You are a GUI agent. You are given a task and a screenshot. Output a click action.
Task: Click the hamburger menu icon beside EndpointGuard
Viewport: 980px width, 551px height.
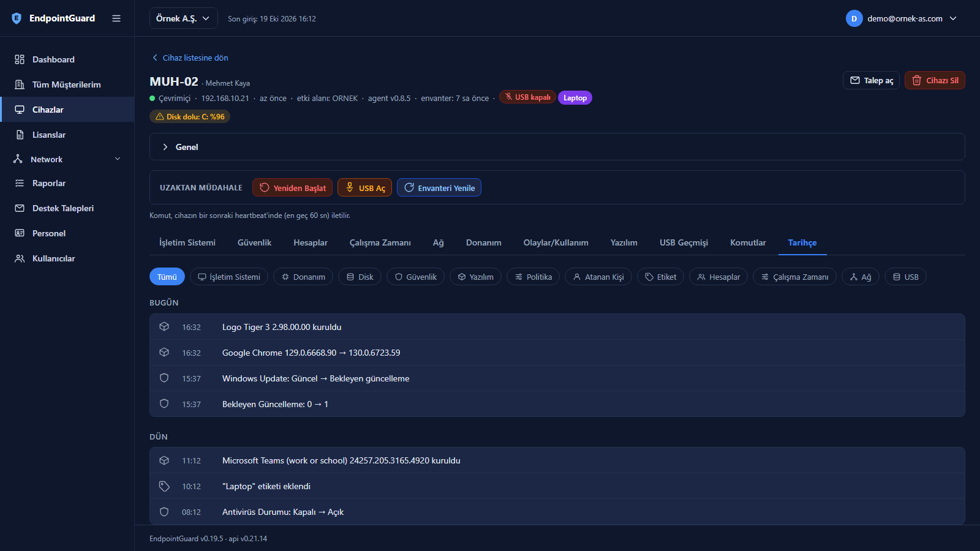[x=116, y=18]
